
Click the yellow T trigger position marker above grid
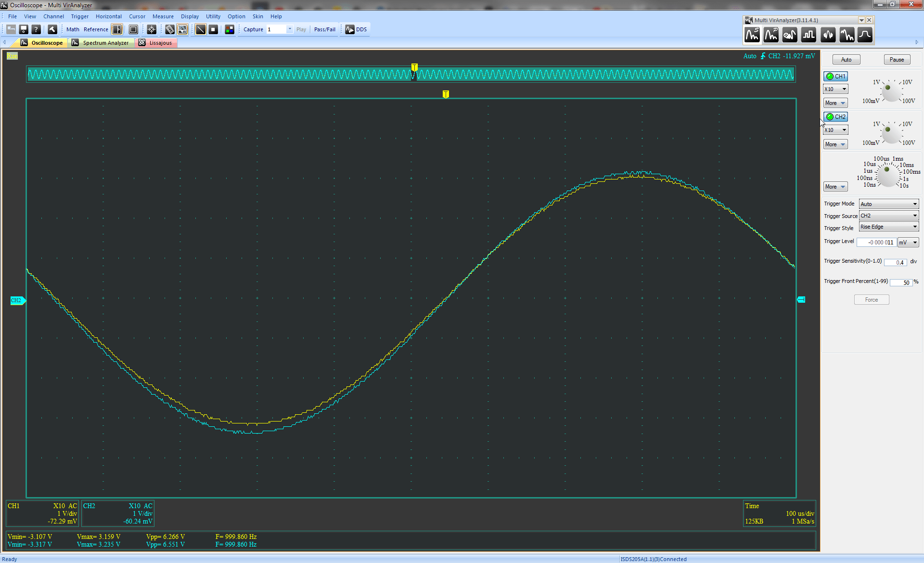pos(446,94)
